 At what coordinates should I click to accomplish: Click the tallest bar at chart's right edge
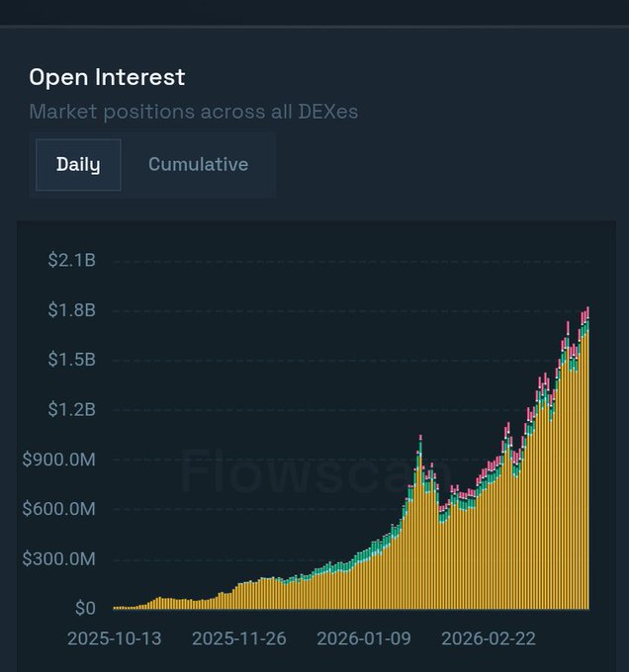pyautogui.click(x=587, y=464)
